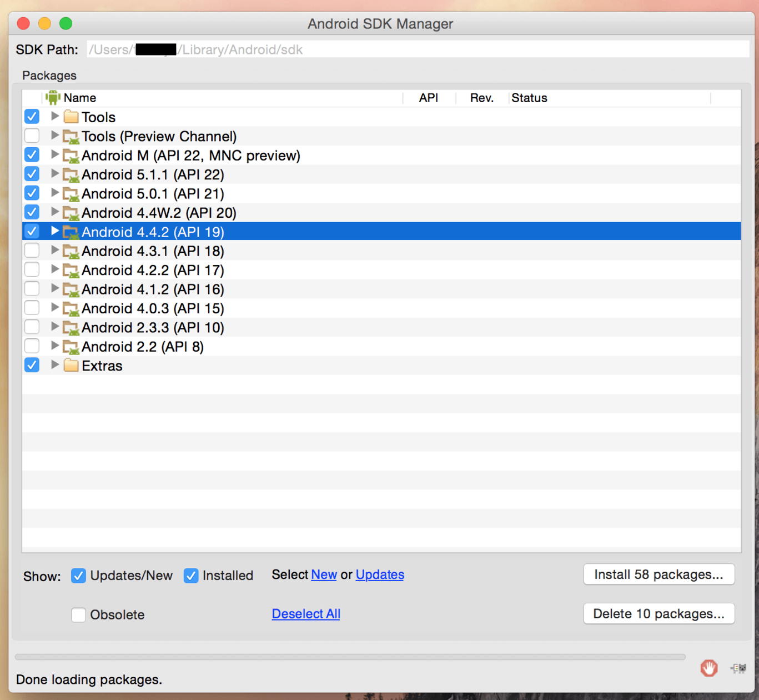Click the red stop hand icon

coord(708,668)
